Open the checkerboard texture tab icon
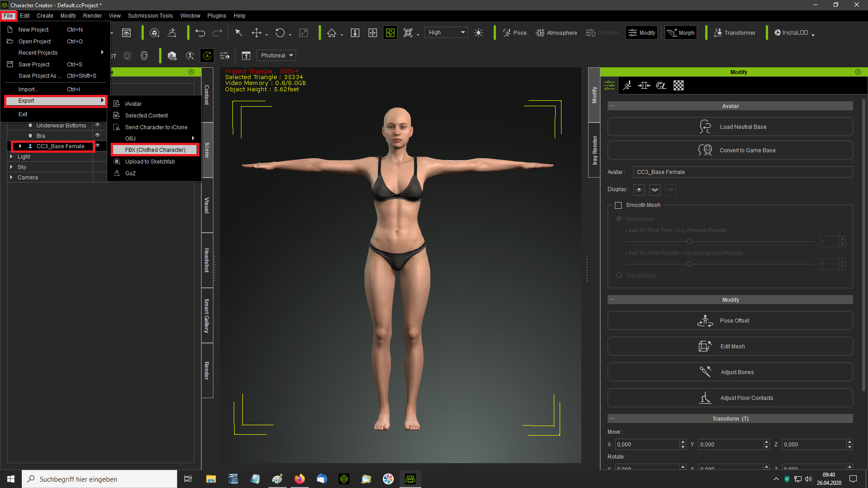This screenshot has width=868, height=488. click(679, 85)
